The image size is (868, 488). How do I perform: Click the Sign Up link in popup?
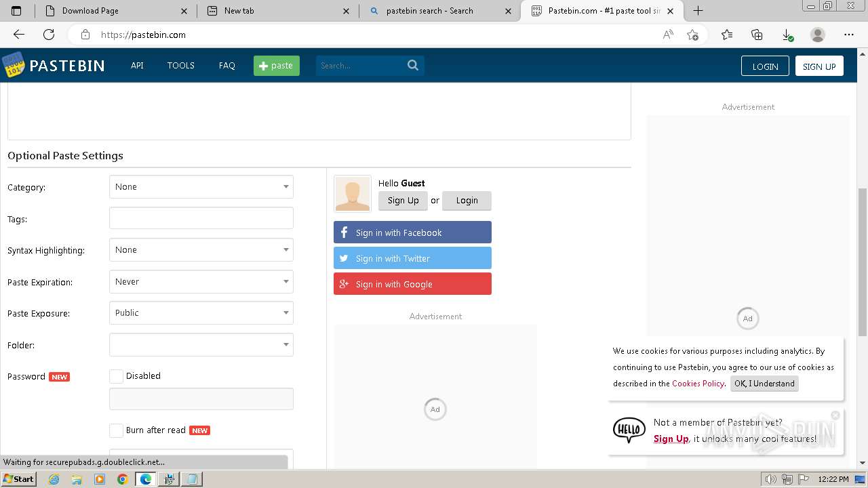(671, 439)
